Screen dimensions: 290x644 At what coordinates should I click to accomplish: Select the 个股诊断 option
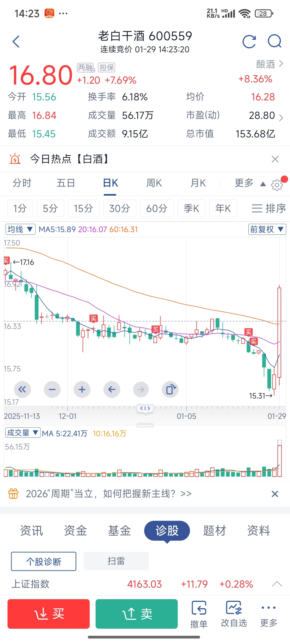44,561
